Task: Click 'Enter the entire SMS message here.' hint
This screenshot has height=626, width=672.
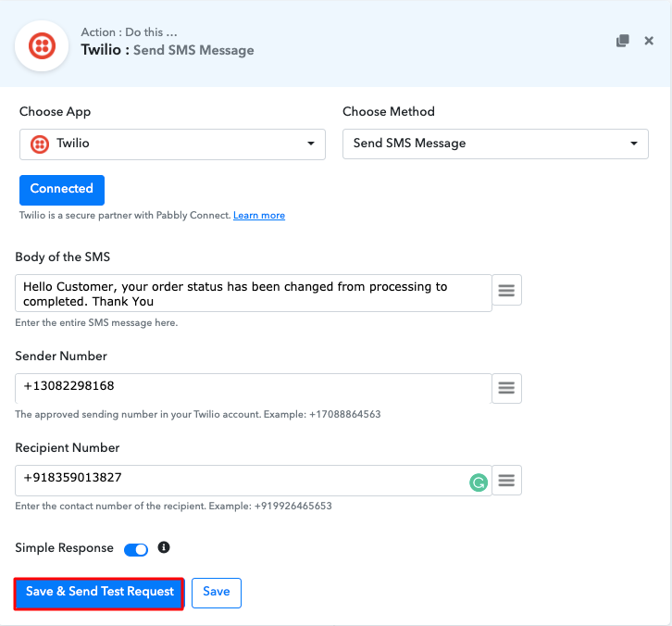Action: [x=96, y=322]
